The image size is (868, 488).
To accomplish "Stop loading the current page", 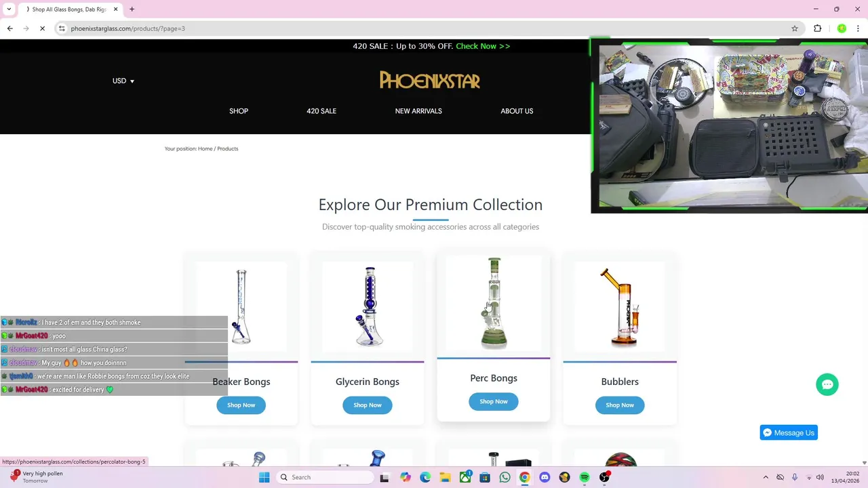I will 42,28.
